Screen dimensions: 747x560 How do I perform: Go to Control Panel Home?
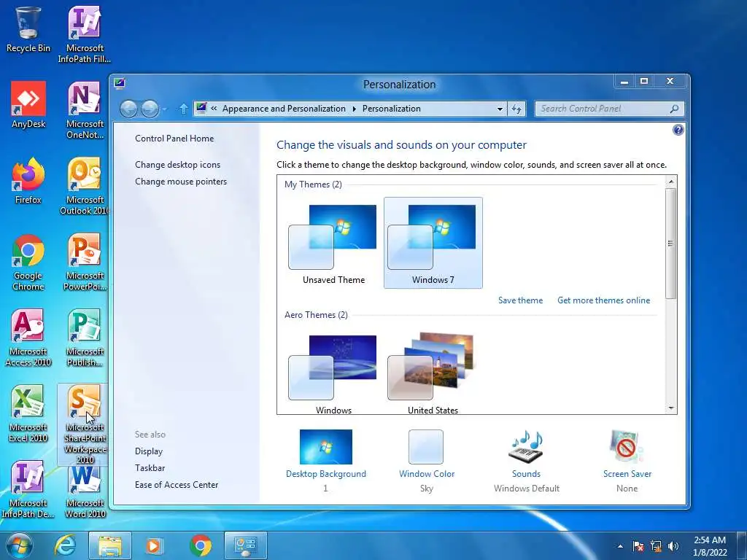174,138
